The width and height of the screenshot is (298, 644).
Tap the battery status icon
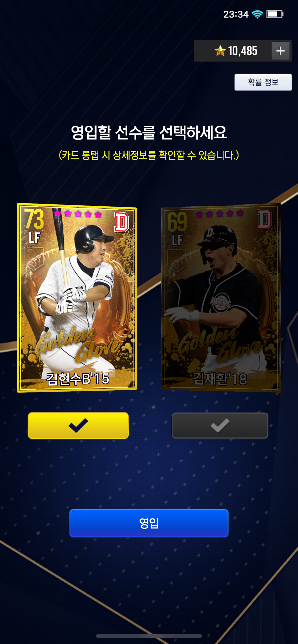[275, 14]
